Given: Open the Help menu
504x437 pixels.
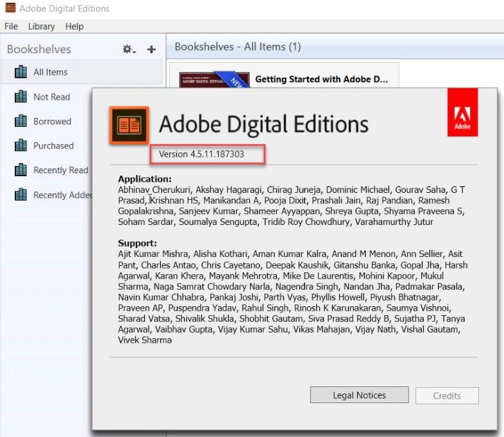Looking at the screenshot, I should [74, 26].
